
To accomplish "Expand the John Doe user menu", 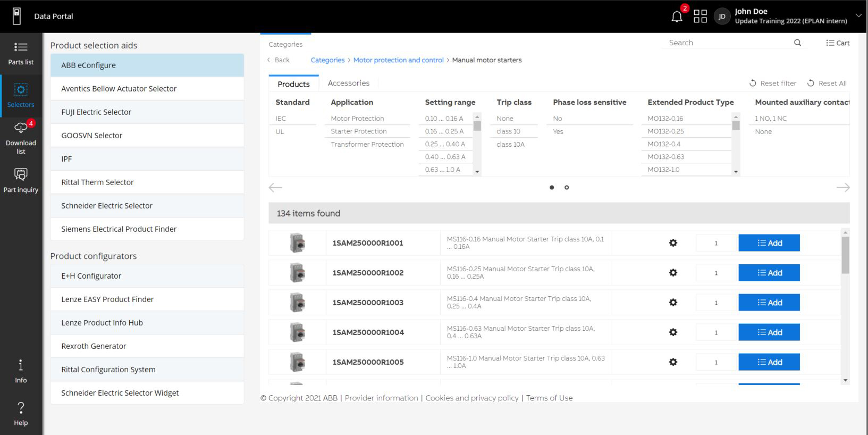I will [858, 16].
